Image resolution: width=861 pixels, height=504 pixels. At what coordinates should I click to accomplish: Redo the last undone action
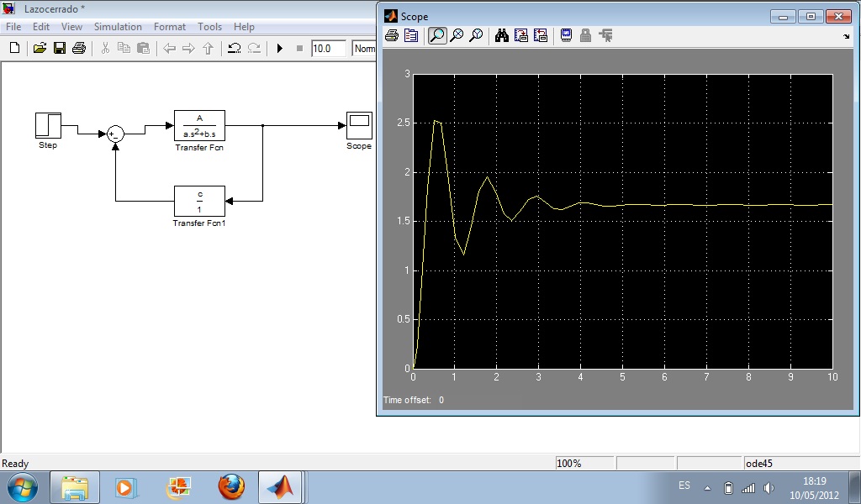[x=254, y=48]
